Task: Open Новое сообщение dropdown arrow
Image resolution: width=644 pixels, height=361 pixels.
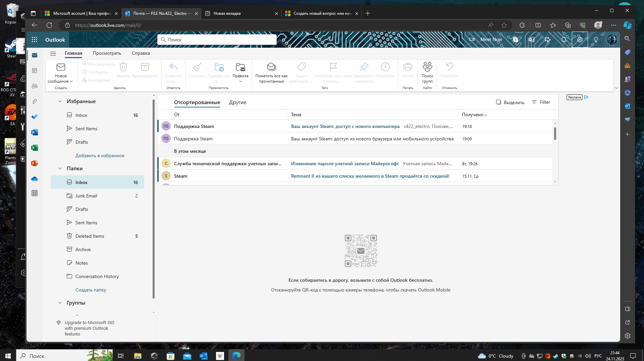Action: [x=71, y=81]
